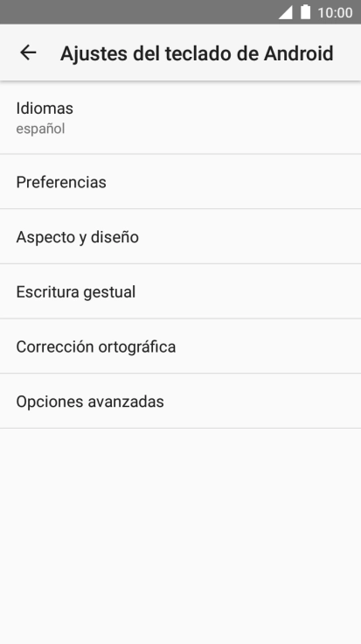Open Opciones avanzadas

(180, 401)
